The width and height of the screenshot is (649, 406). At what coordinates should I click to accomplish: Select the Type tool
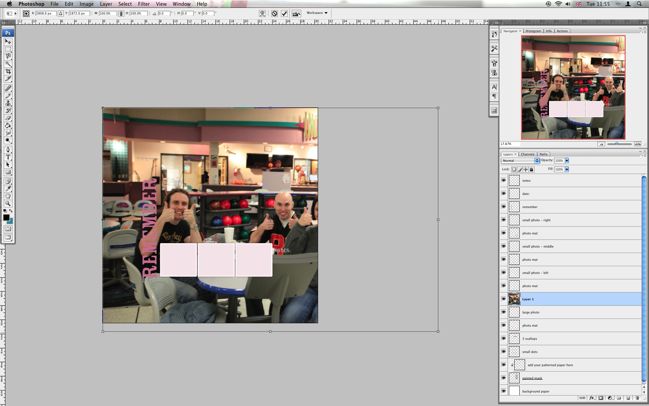[x=8, y=157]
